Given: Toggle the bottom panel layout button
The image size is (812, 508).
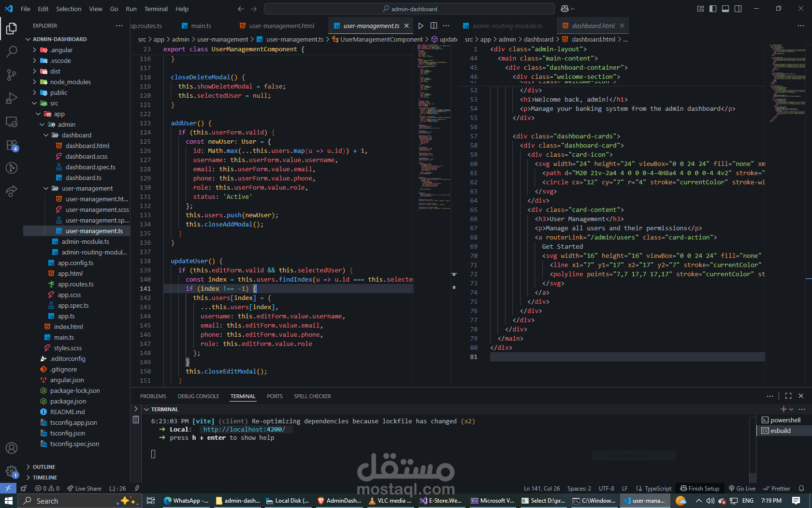Looking at the screenshot, I should click(x=725, y=9).
